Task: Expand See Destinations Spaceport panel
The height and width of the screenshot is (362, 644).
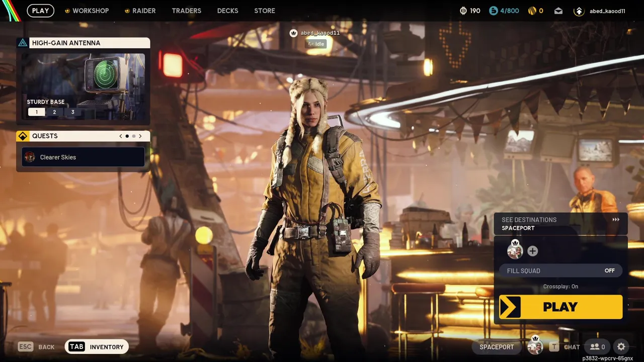Action: (x=560, y=224)
